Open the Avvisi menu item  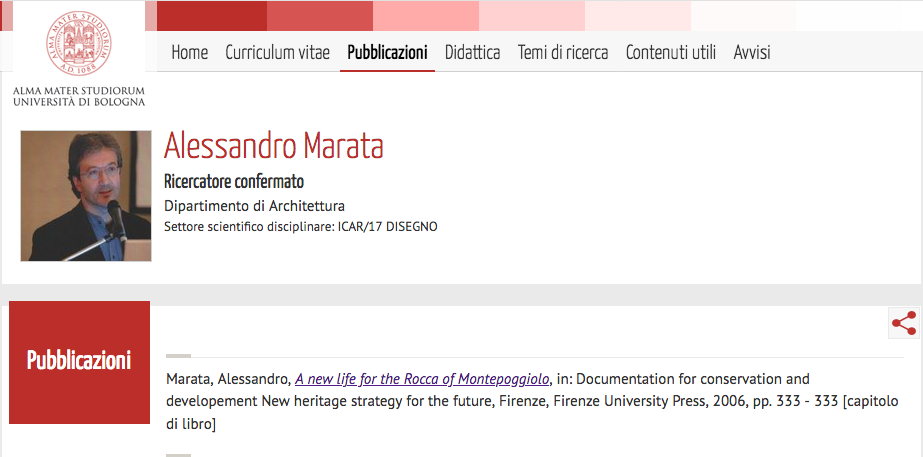[752, 52]
